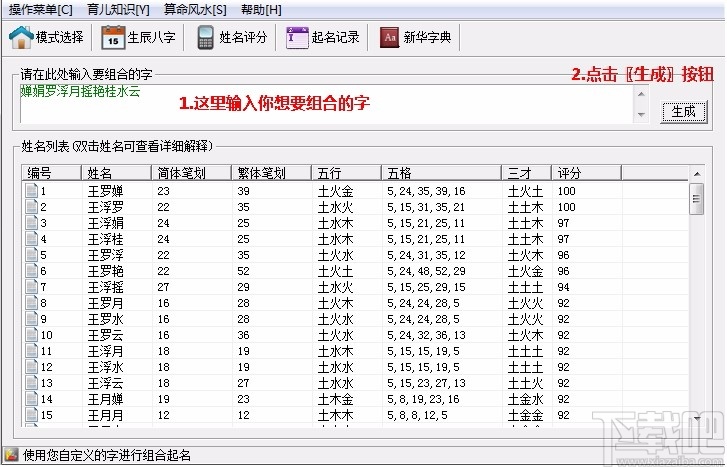Select the name 王罗浮

[x=106, y=255]
